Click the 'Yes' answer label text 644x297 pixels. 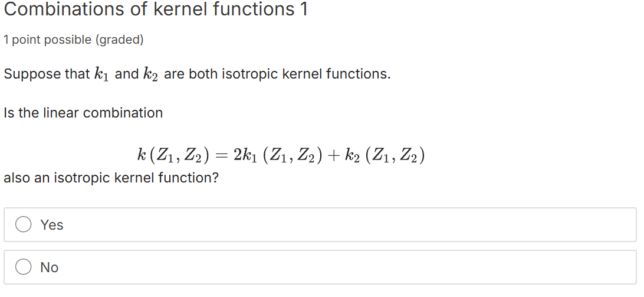pyautogui.click(x=52, y=225)
